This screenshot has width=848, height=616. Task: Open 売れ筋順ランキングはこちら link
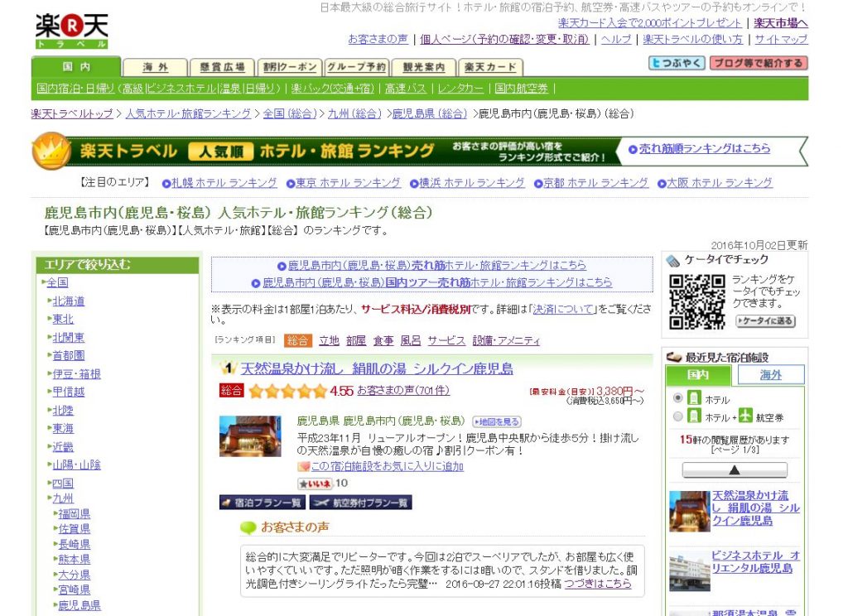(705, 148)
